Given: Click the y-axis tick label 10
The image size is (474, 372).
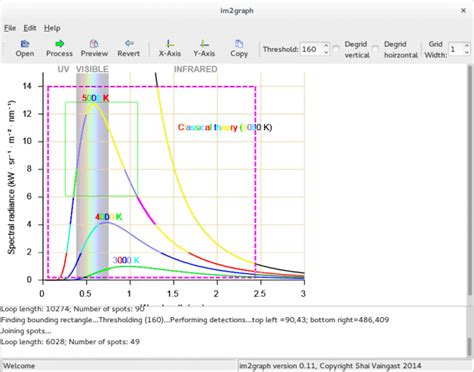Looking at the screenshot, I should (27, 141).
